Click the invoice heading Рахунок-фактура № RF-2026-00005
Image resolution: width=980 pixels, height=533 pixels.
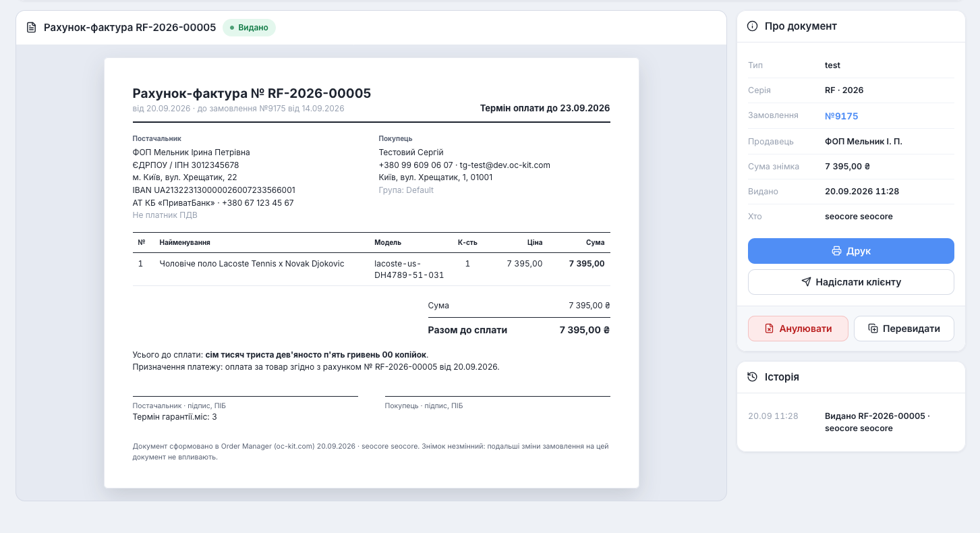click(x=252, y=93)
